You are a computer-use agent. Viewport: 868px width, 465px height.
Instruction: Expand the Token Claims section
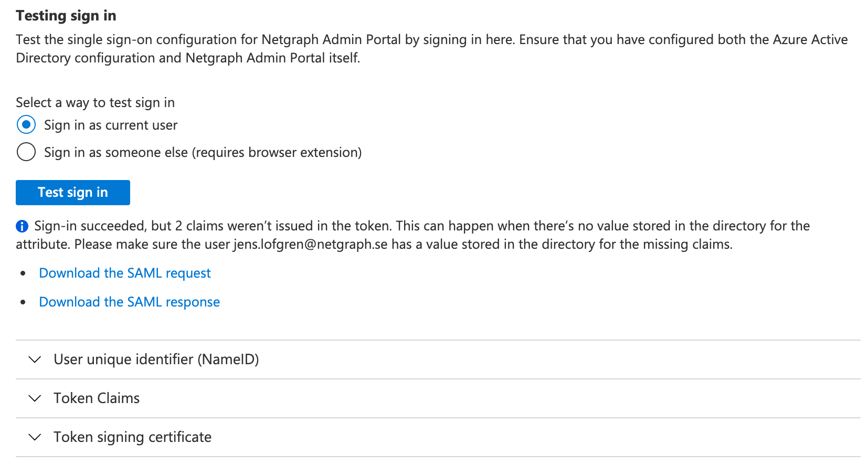pos(96,398)
